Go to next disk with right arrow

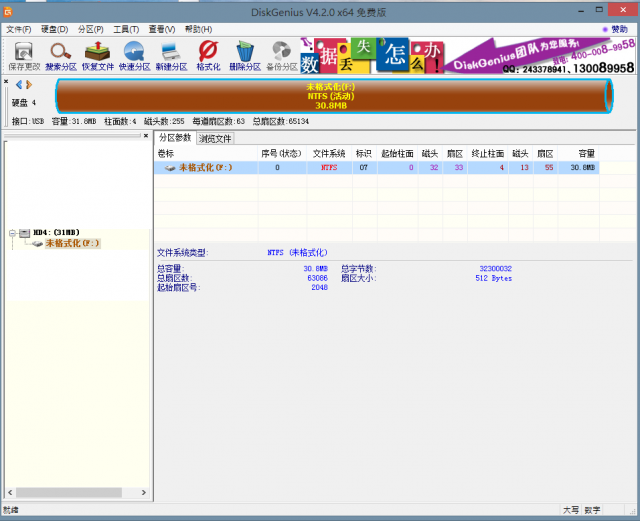click(x=29, y=85)
